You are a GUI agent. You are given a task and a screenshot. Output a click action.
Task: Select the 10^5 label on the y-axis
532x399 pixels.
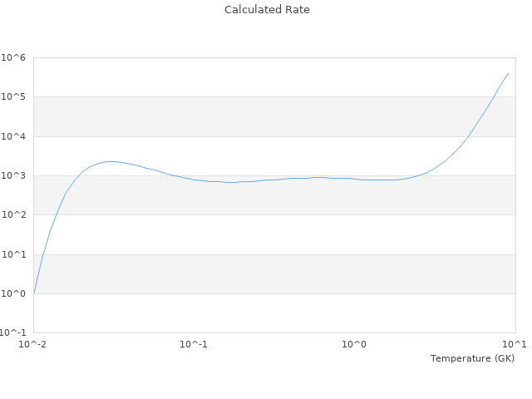tap(14, 97)
